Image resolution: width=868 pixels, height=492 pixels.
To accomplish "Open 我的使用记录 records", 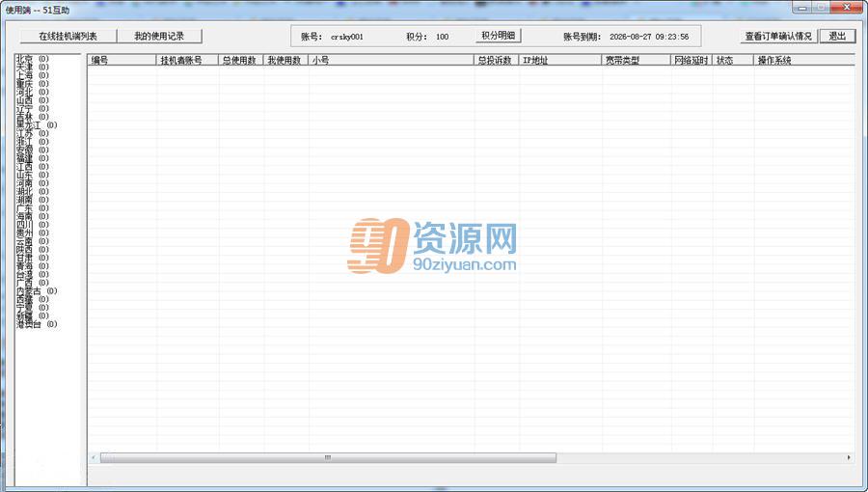I will (159, 36).
